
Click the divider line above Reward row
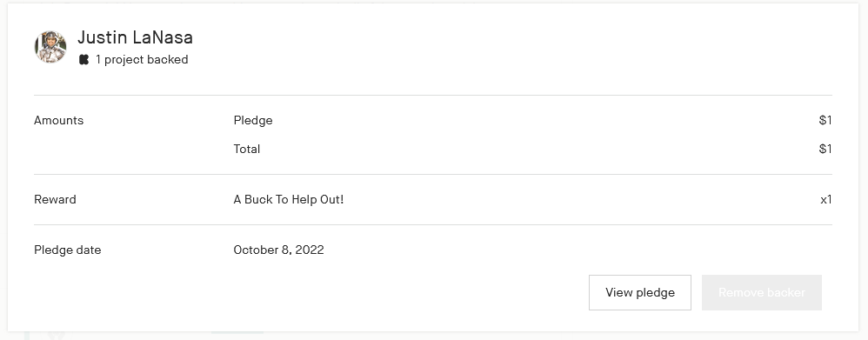pos(433,175)
